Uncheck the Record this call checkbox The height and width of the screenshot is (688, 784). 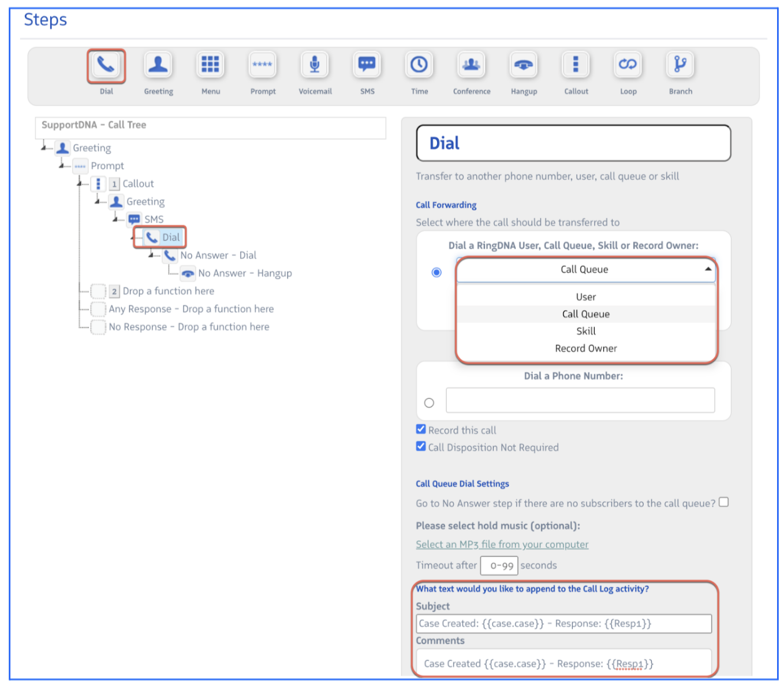point(421,429)
